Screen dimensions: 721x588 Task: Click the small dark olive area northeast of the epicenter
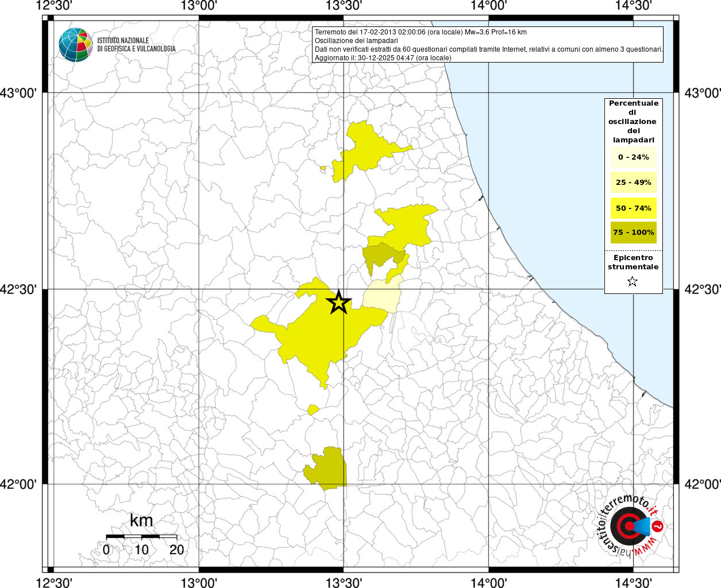380,257
